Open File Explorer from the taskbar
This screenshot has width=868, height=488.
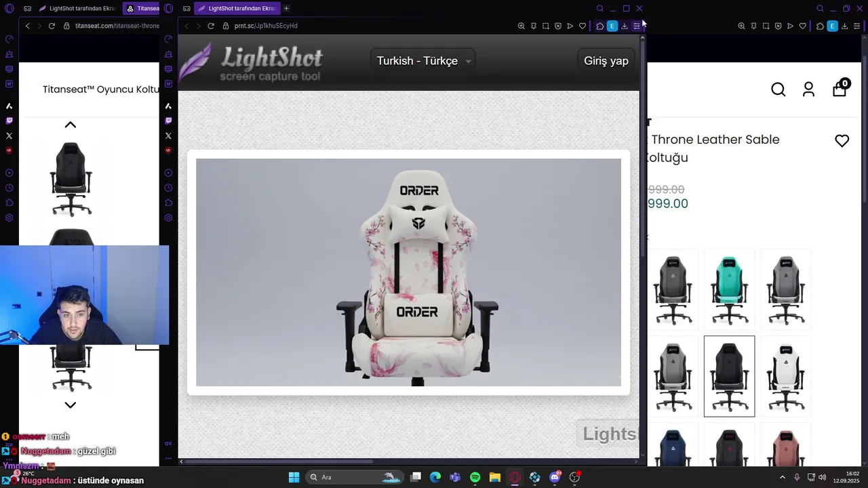pyautogui.click(x=495, y=477)
